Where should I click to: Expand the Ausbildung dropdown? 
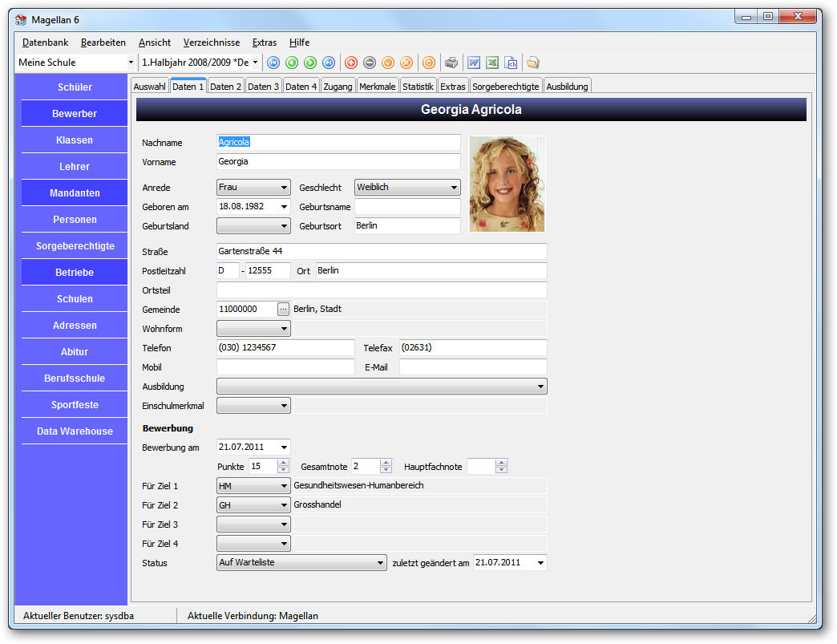point(540,386)
